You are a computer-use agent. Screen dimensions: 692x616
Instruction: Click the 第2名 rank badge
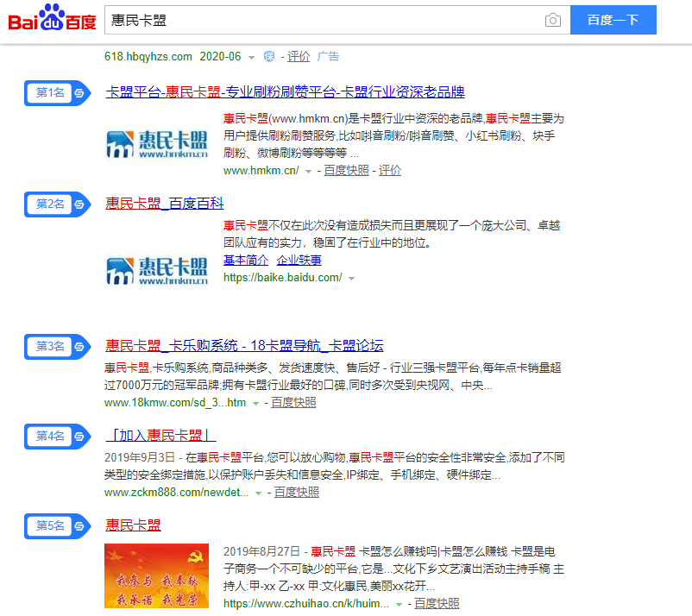[57, 204]
